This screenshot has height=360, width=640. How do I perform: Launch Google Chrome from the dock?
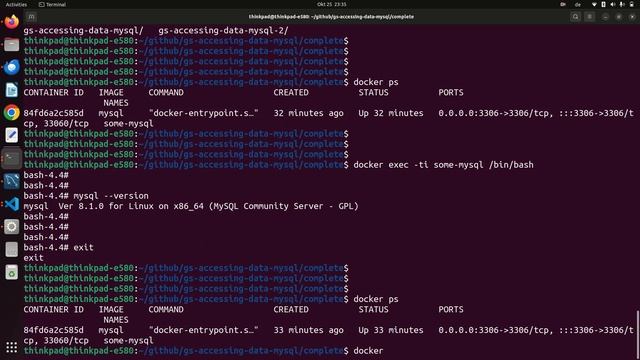pyautogui.click(x=11, y=113)
